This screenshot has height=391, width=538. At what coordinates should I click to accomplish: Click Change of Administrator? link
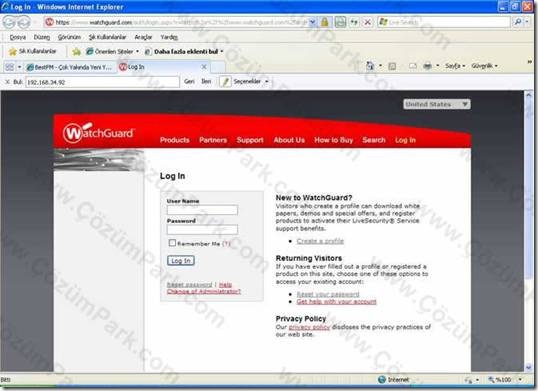(x=204, y=291)
